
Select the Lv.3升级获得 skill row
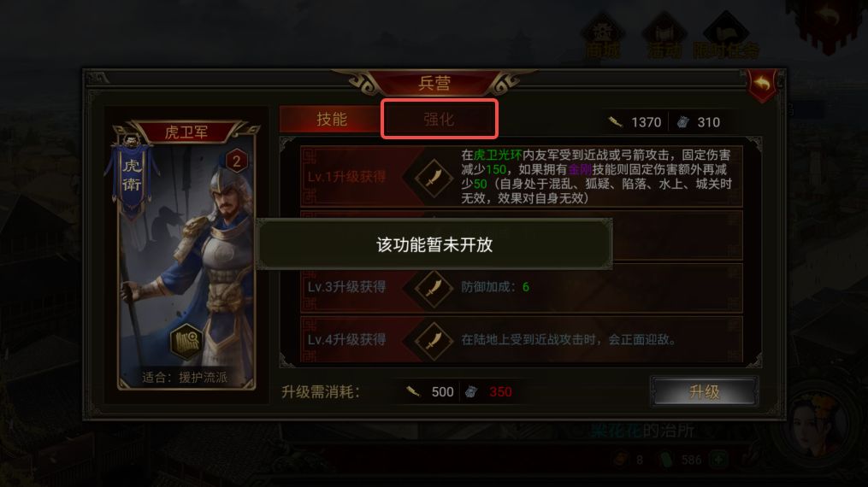click(522, 287)
